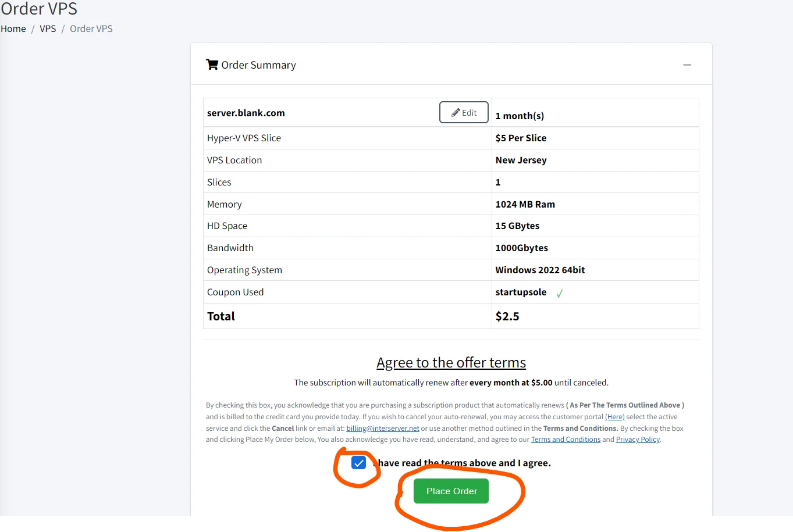Select the Order VPS breadcrumb item
This screenshot has width=793, height=532.
point(91,28)
